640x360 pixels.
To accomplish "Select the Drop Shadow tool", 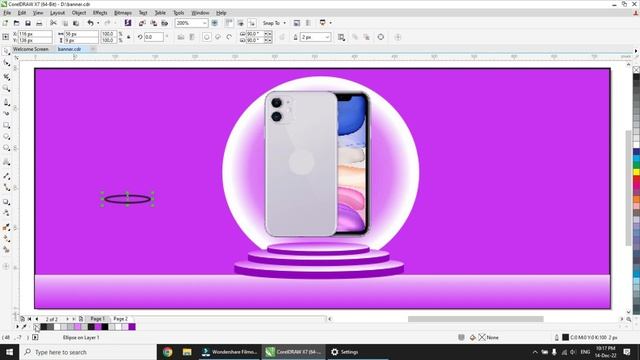I will click(x=6, y=202).
